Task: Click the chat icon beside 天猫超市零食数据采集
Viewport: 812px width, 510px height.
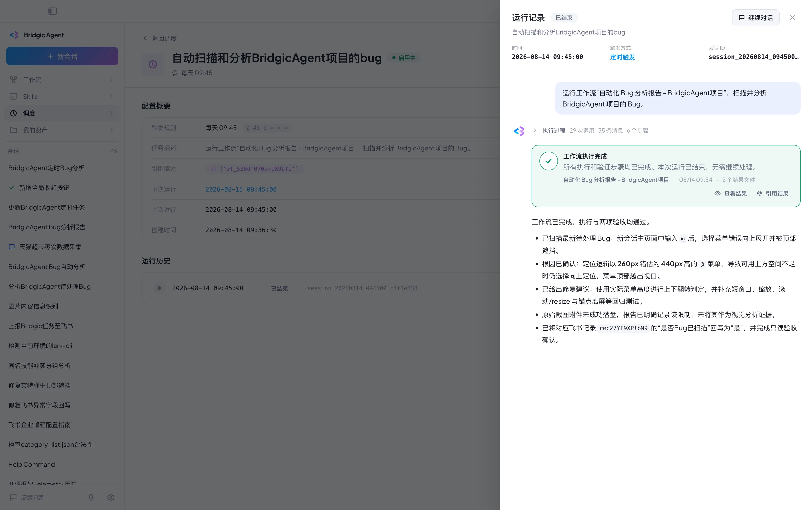Action: (11, 247)
